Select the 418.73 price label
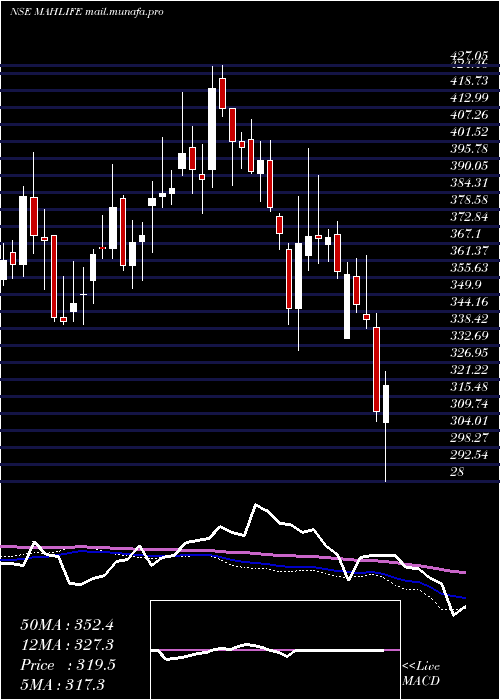Viewport: 500px width, 700px height. [469, 81]
